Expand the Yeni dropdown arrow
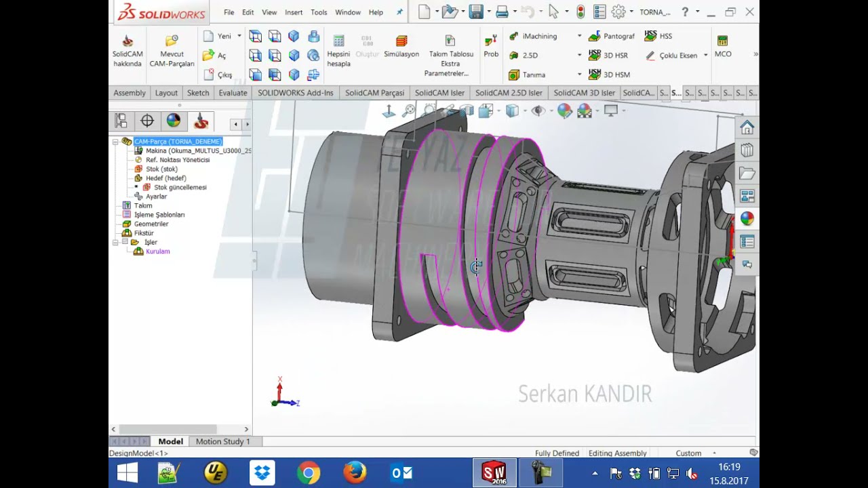Image resolution: width=868 pixels, height=488 pixels. tap(239, 36)
